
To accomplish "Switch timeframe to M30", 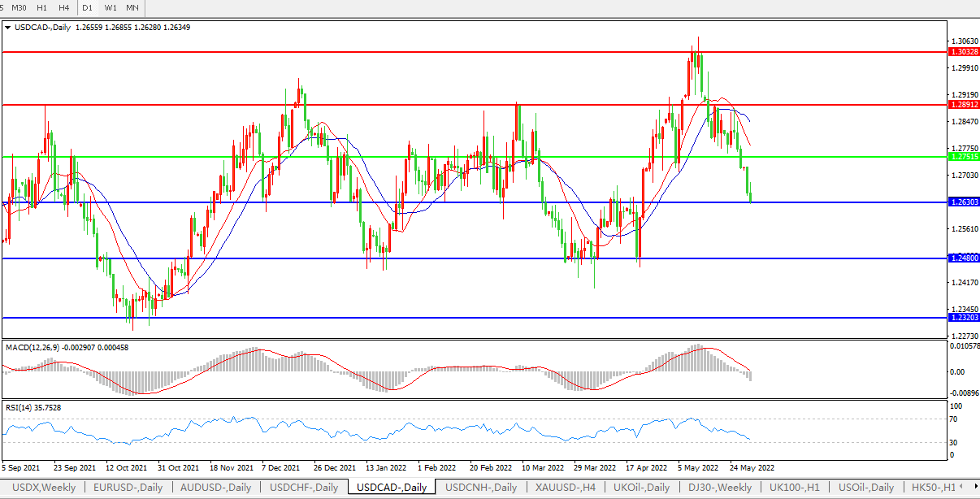I will 20,7.
